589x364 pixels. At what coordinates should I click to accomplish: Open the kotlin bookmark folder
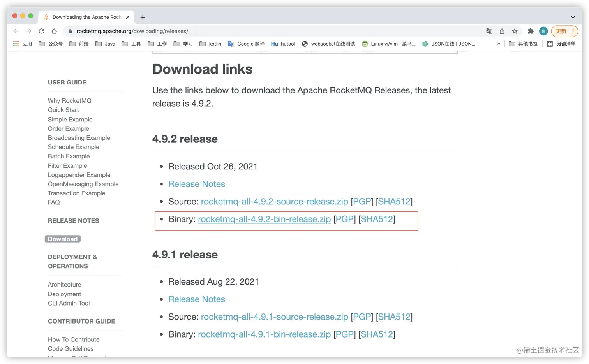click(x=210, y=44)
